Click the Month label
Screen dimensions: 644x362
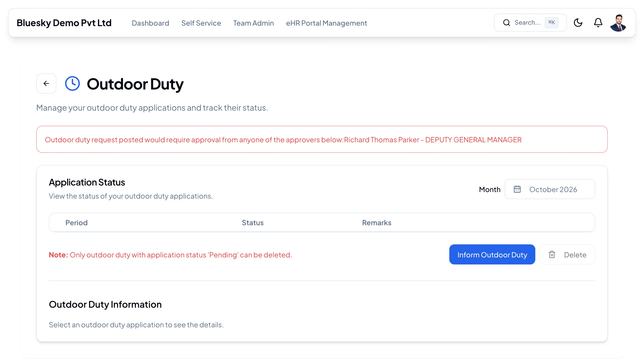[x=490, y=189]
